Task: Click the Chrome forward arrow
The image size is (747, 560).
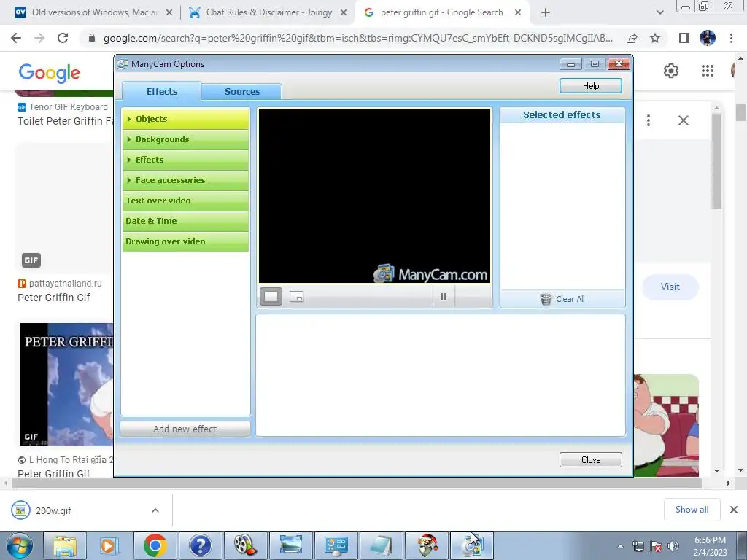Action: coord(39,38)
